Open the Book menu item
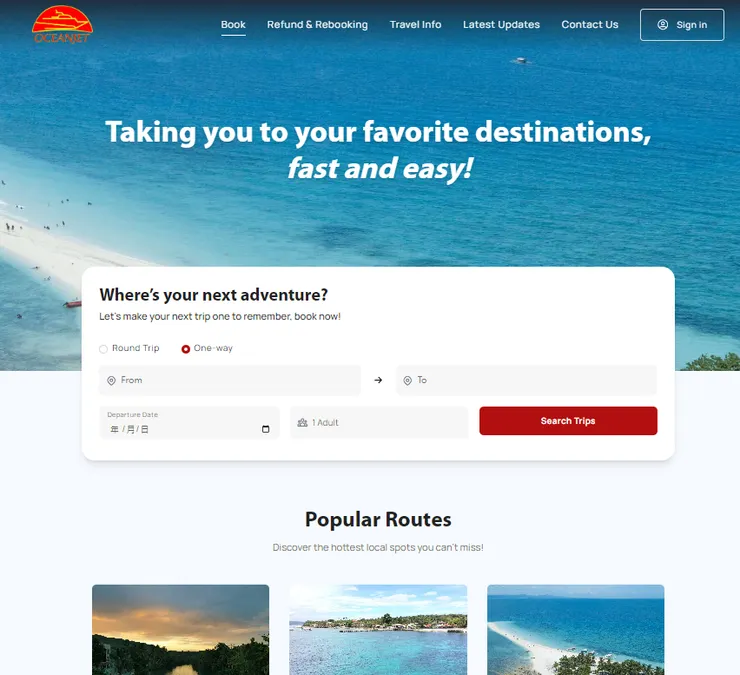This screenshot has width=740, height=675. click(x=233, y=25)
